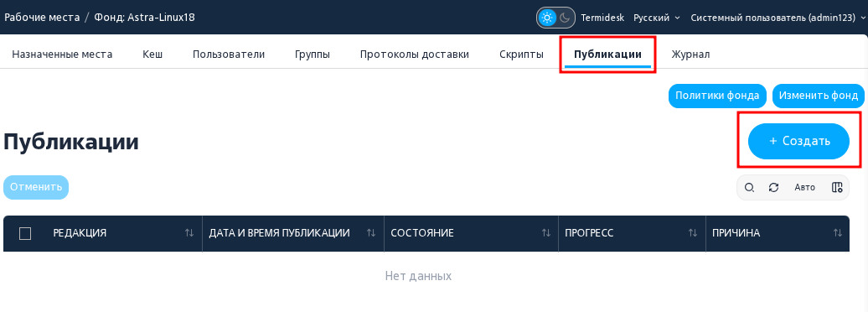Open the Кеш tab
The image size is (868, 312).
(152, 55)
